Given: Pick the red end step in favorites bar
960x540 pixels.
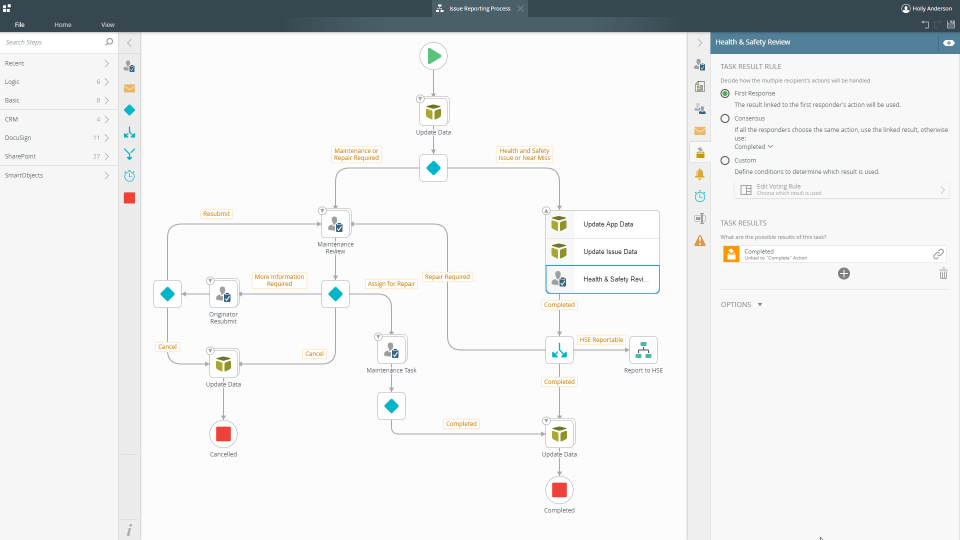Looking at the screenshot, I should point(129,198).
